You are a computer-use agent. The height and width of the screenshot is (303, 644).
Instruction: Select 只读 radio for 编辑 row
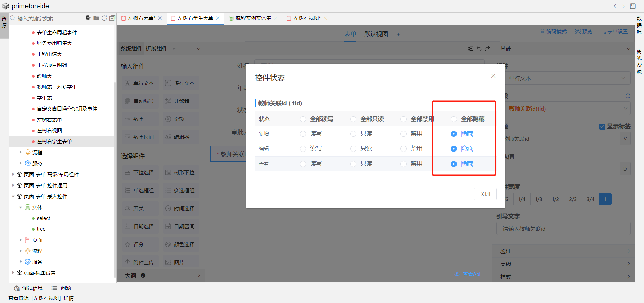pos(353,149)
